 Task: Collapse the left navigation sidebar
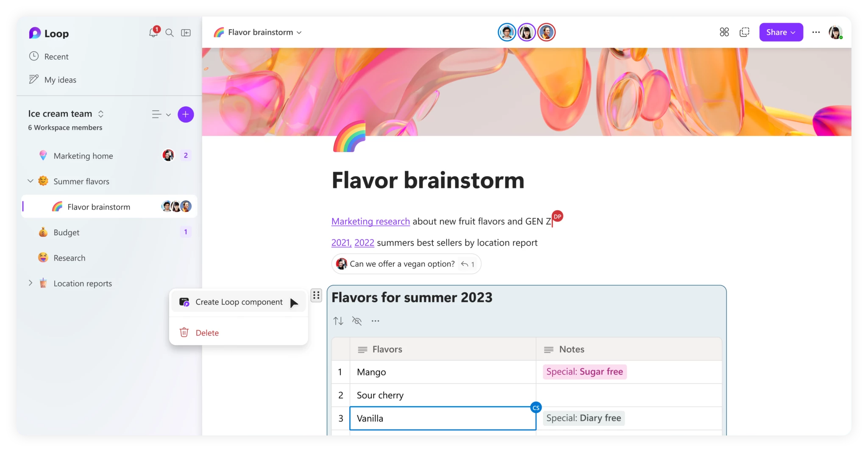click(x=186, y=33)
